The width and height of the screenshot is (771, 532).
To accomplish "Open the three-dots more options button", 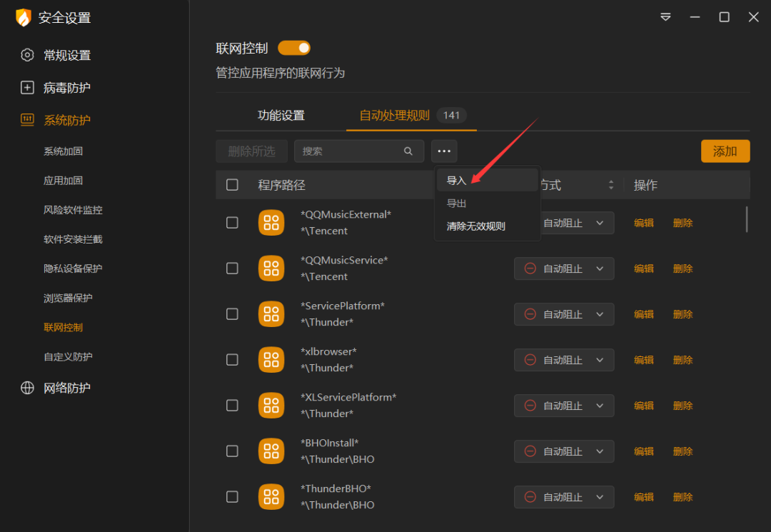I will tap(444, 151).
